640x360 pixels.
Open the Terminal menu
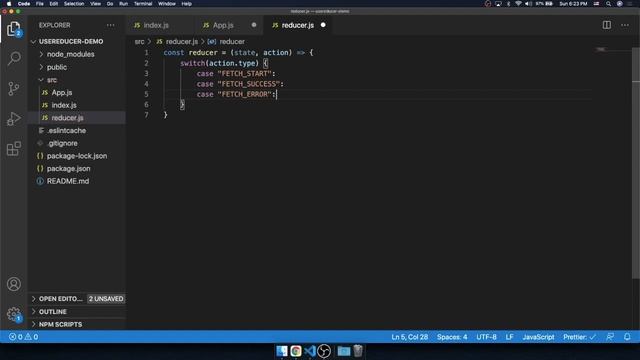click(143, 4)
